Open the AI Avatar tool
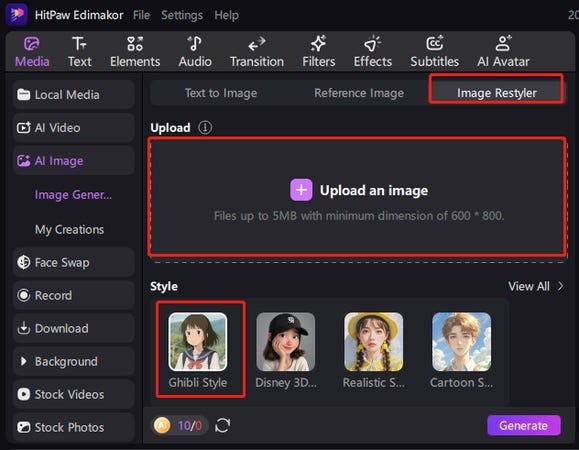 click(x=503, y=52)
